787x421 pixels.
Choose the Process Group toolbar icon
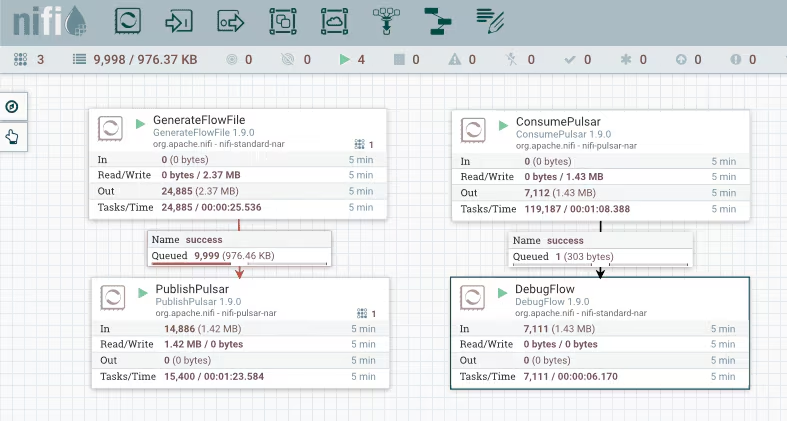(x=283, y=20)
